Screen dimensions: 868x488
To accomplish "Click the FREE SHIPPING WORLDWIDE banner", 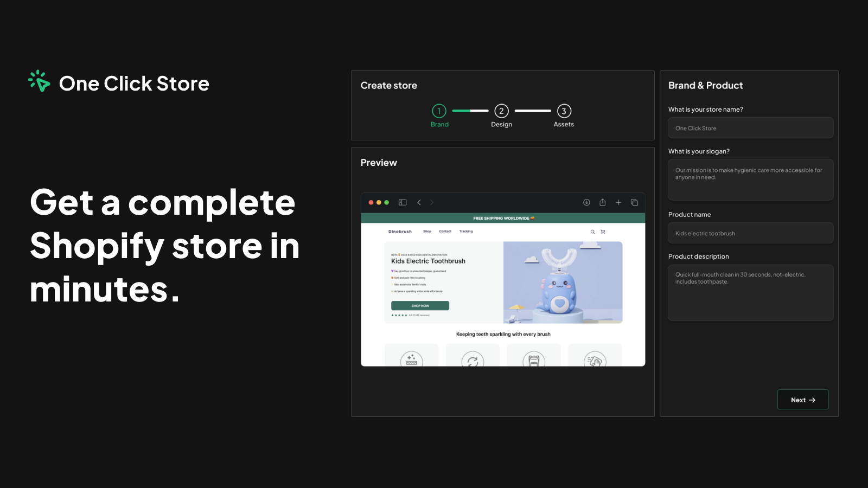I will [503, 218].
